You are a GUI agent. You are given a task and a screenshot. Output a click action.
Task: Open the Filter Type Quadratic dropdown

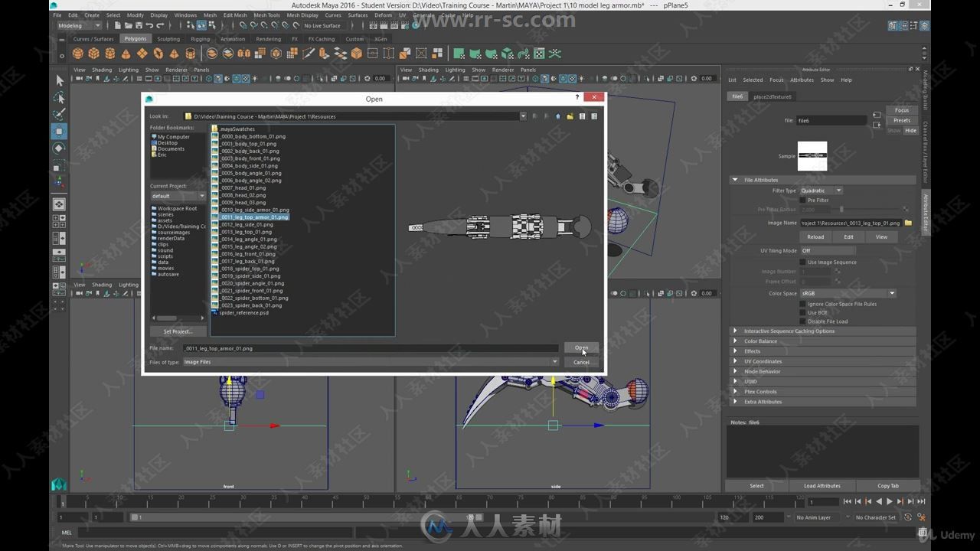click(x=822, y=191)
